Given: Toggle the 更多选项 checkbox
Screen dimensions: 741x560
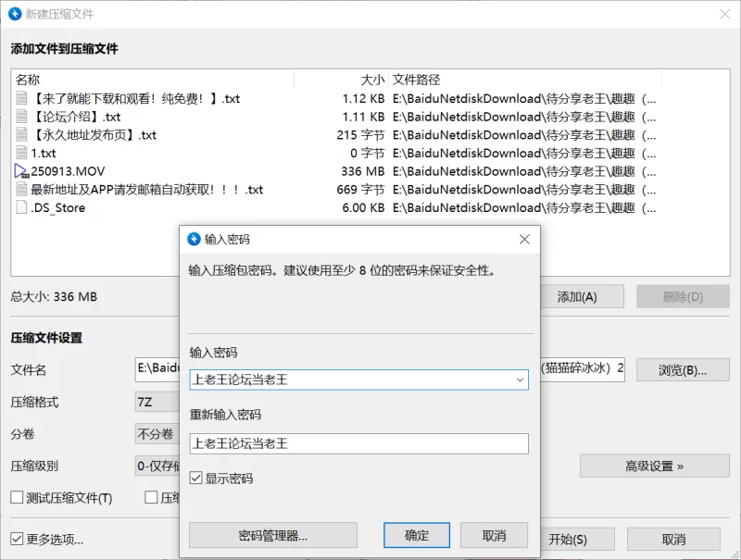Looking at the screenshot, I should [18, 539].
